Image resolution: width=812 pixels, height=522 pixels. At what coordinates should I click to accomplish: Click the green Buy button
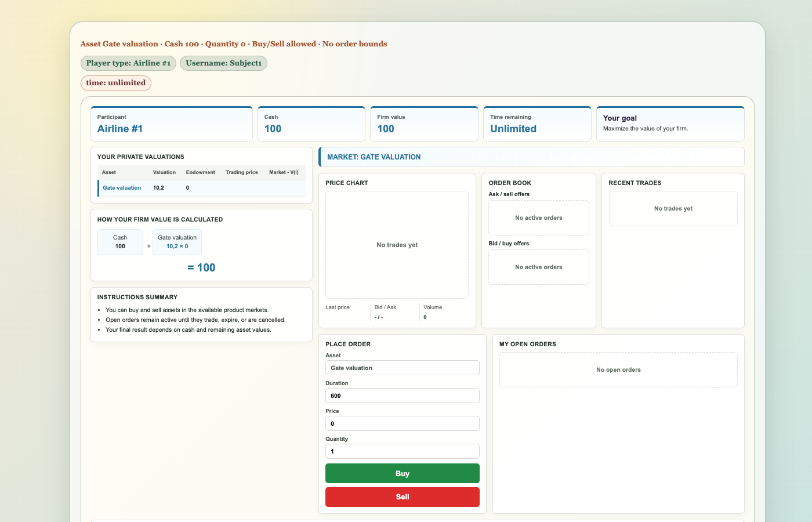coord(403,473)
